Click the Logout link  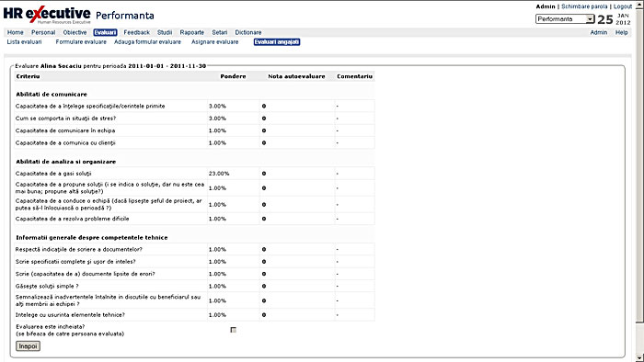623,6
